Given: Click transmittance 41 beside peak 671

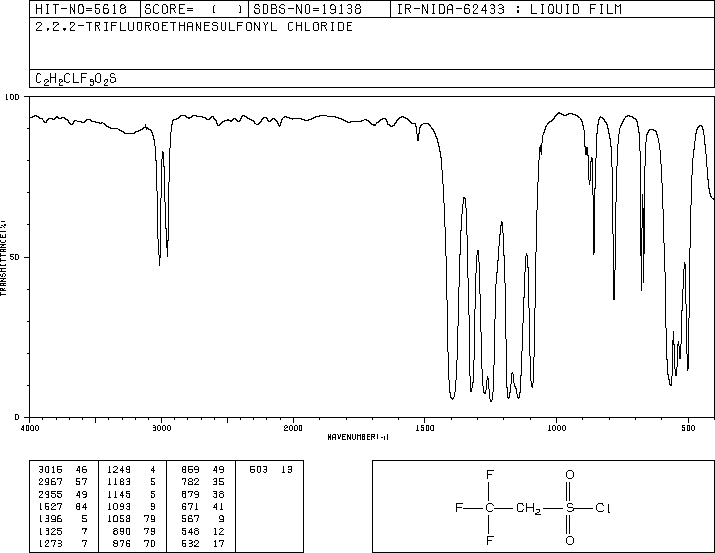Looking at the screenshot, I should click(218, 506).
